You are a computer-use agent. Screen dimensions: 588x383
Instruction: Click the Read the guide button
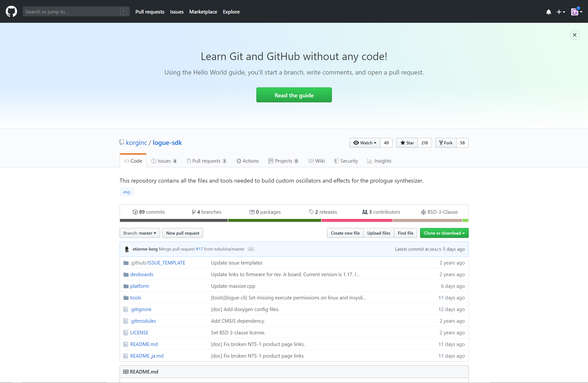(294, 95)
